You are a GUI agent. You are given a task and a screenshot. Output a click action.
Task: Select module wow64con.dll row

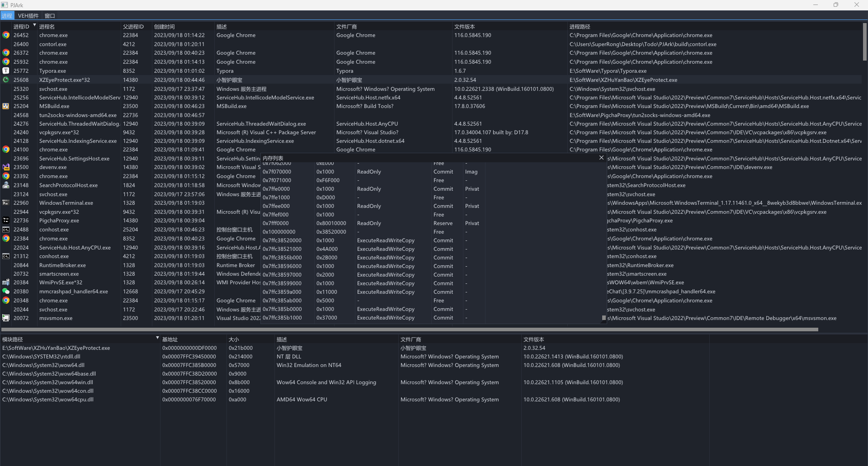point(355,391)
